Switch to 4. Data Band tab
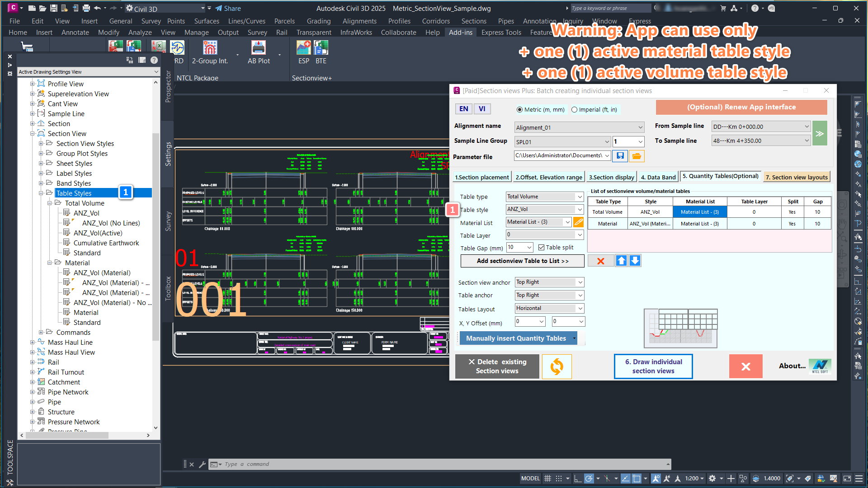Viewport: 868px width, 488px height. [x=658, y=177]
